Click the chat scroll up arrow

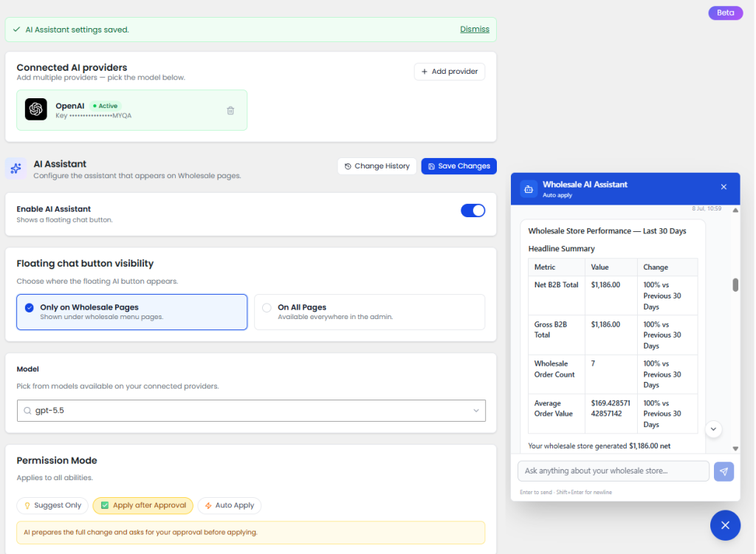pyautogui.click(x=735, y=211)
